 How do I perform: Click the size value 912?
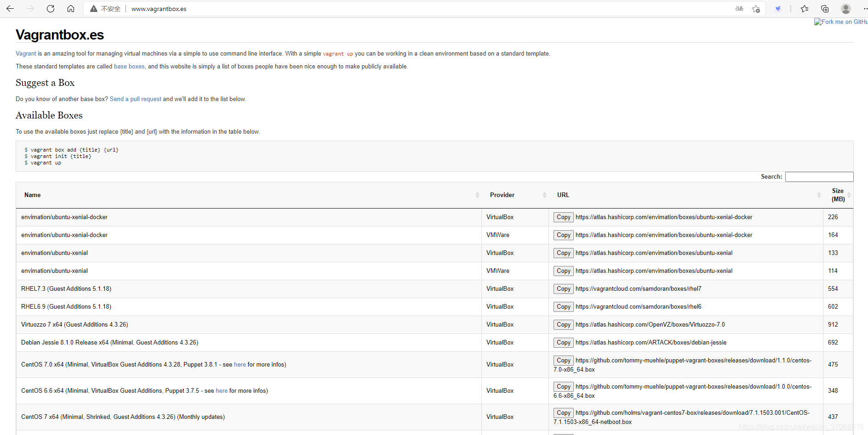[833, 325]
